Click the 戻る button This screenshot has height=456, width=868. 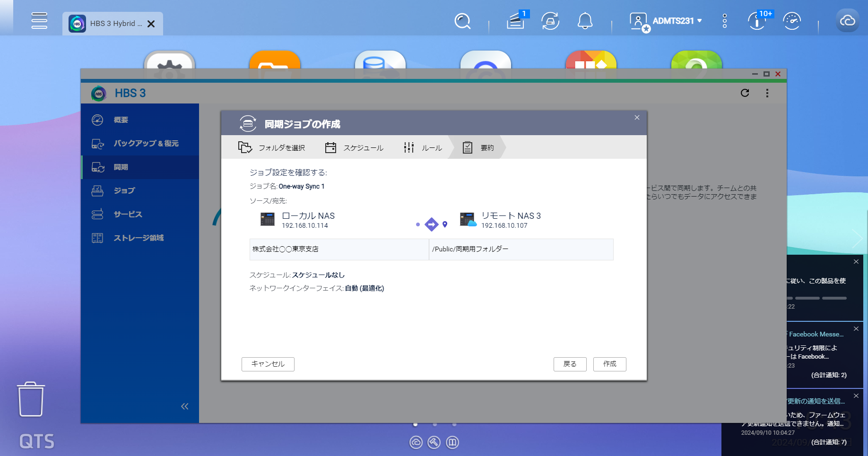pos(570,364)
